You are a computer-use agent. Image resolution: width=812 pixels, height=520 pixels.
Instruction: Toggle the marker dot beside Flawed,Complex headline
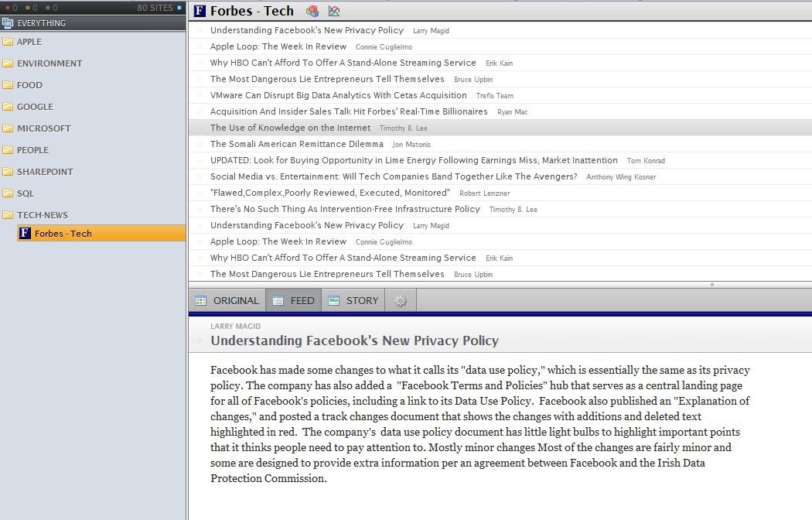200,193
